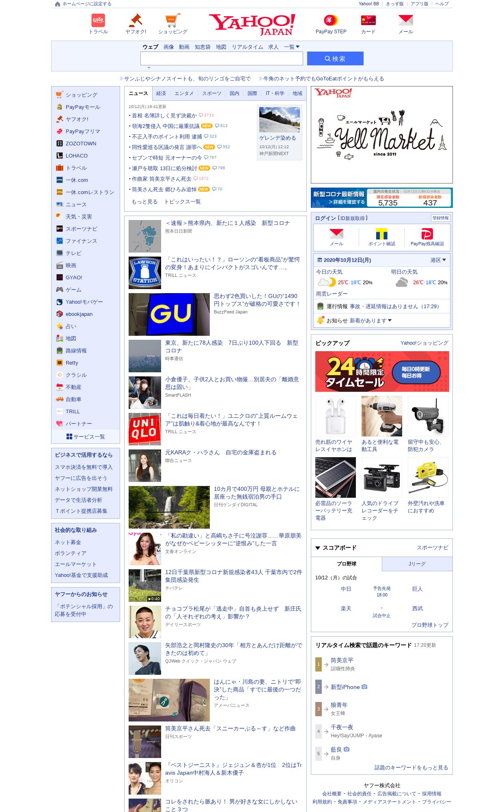Open the ID新規取得 link
504x812 pixels.
click(x=352, y=218)
